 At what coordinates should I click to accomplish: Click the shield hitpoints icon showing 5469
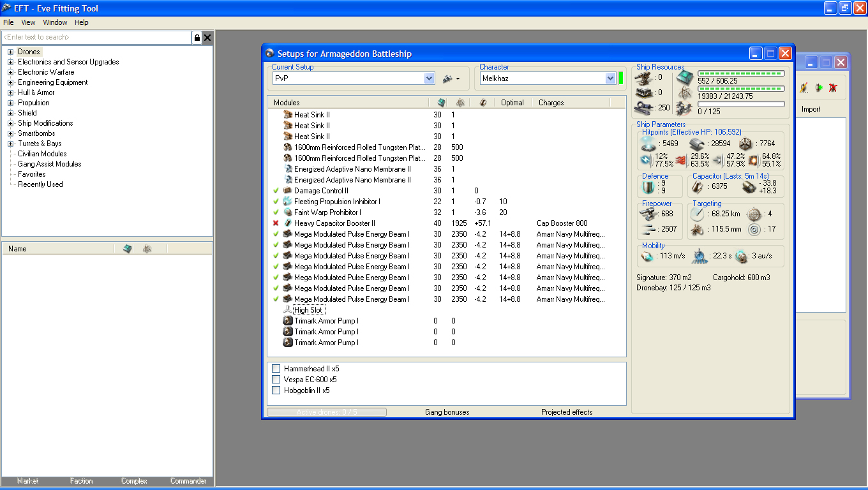tap(648, 144)
